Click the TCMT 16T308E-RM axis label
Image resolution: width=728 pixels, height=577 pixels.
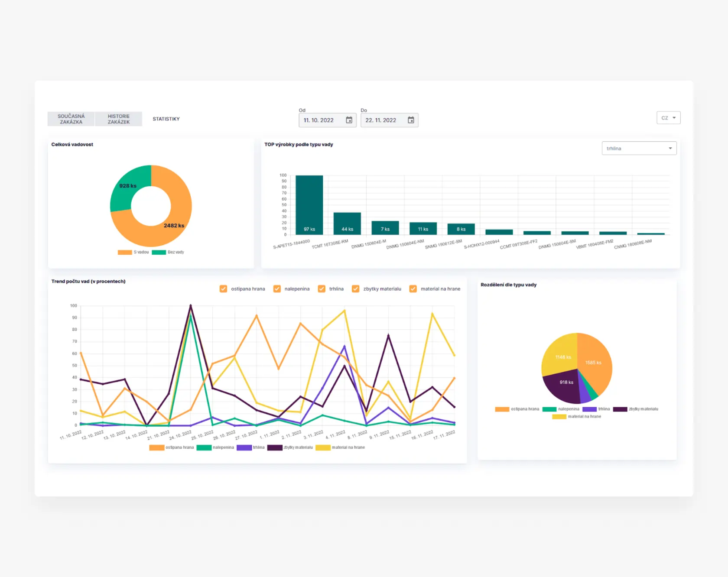(330, 244)
